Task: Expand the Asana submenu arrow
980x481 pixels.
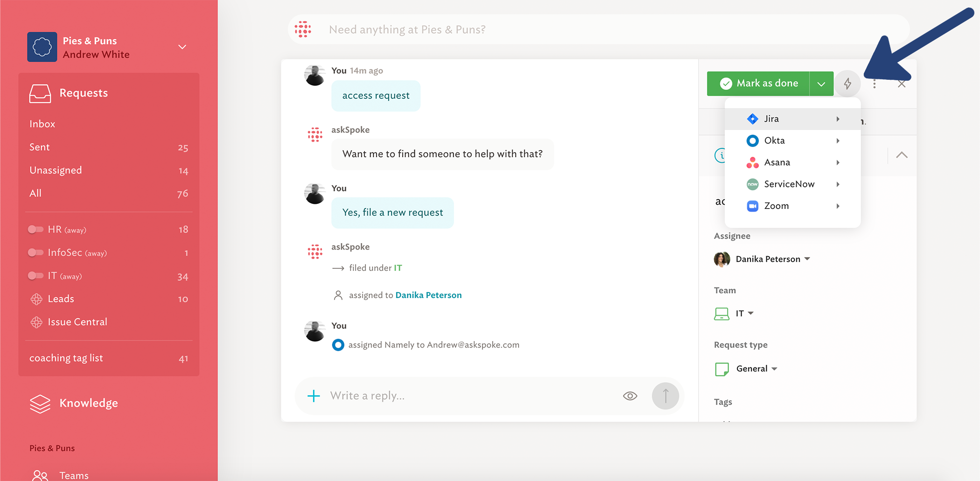Action: [838, 162]
